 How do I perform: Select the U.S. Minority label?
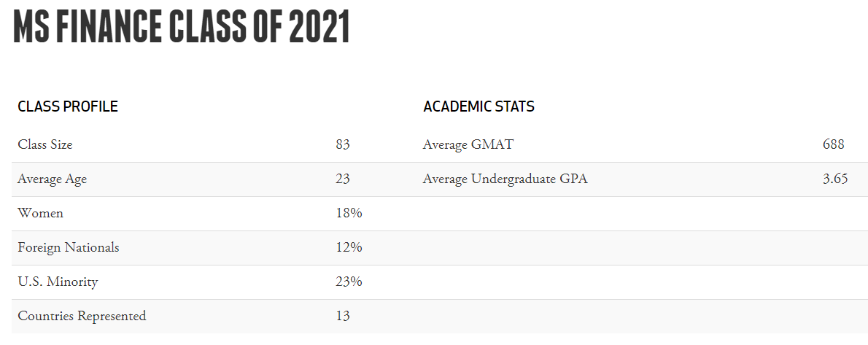[58, 282]
